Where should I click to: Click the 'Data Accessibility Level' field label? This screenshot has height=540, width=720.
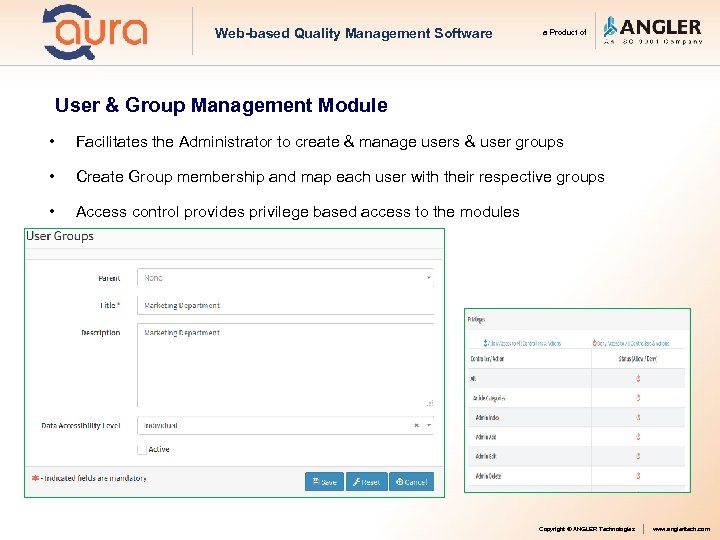(x=81, y=426)
